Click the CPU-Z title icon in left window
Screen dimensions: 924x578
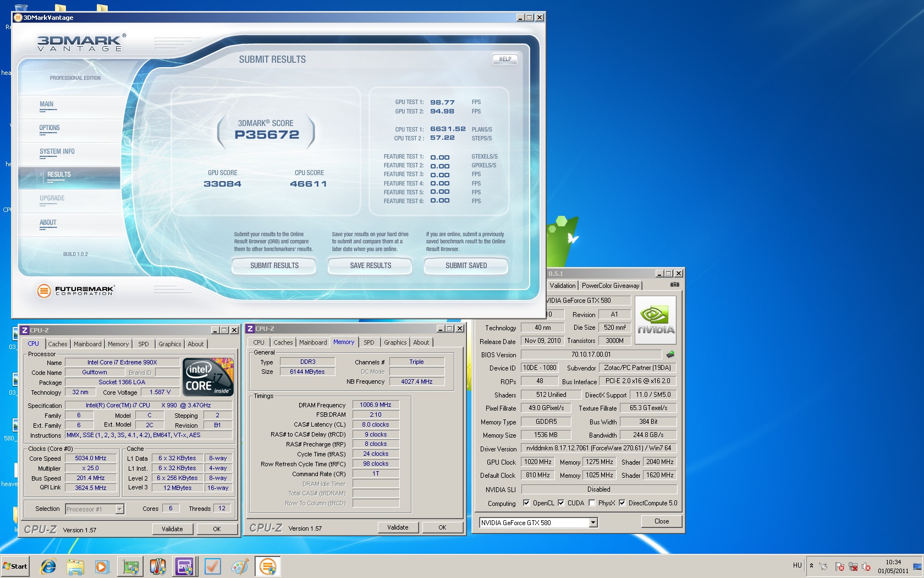(24, 330)
